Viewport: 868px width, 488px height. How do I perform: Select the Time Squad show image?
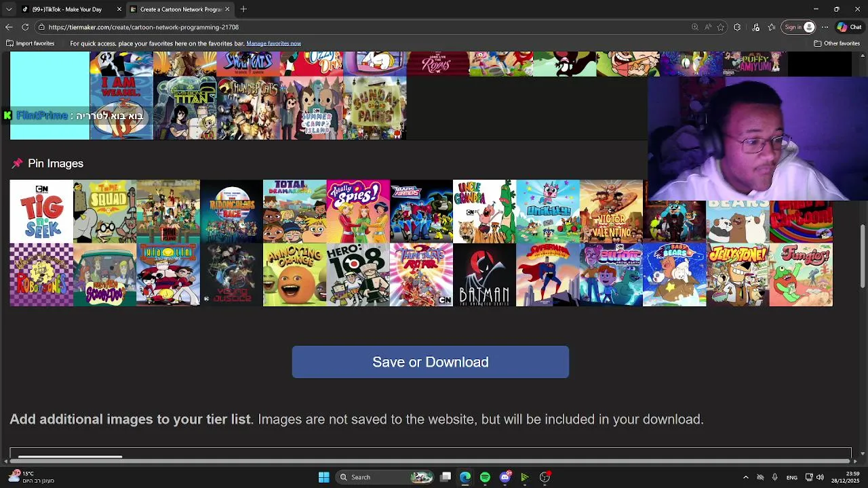coord(104,211)
